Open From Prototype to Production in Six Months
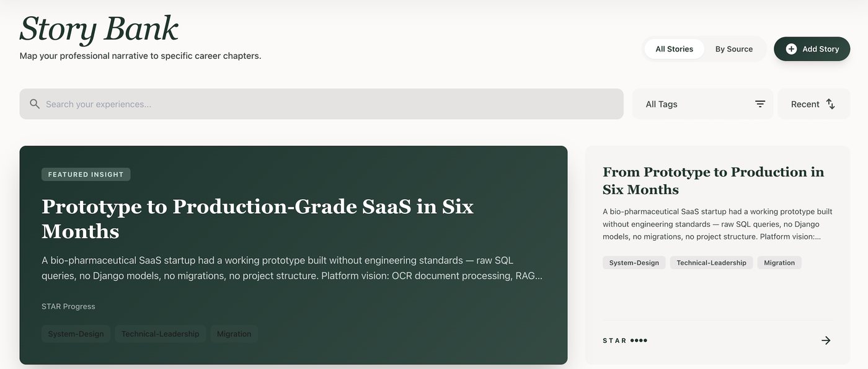 point(714,180)
